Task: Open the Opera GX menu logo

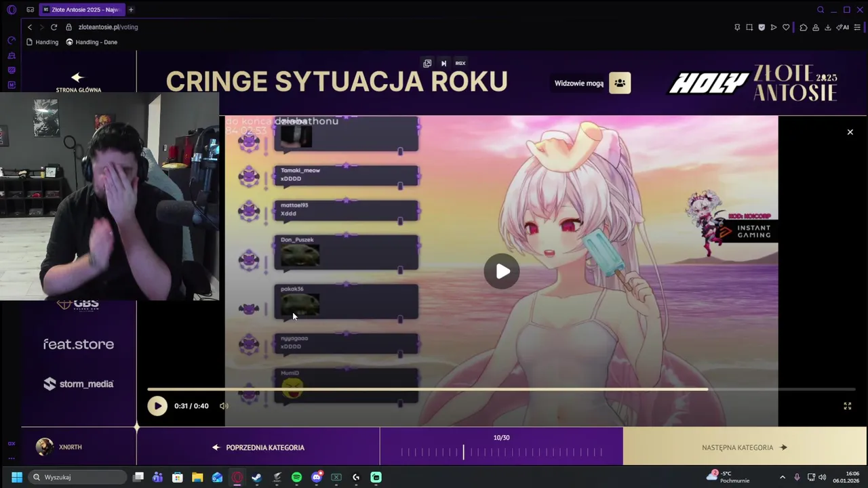Action: click(12, 9)
